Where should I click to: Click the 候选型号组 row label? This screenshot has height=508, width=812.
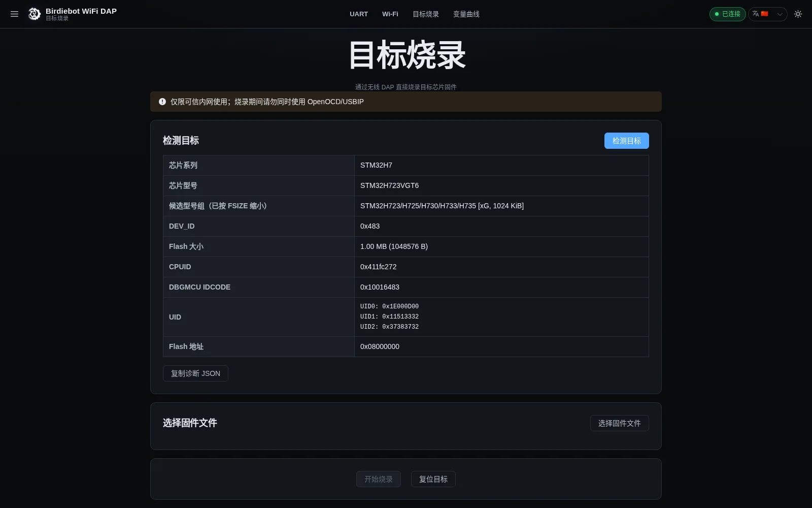pos(218,206)
